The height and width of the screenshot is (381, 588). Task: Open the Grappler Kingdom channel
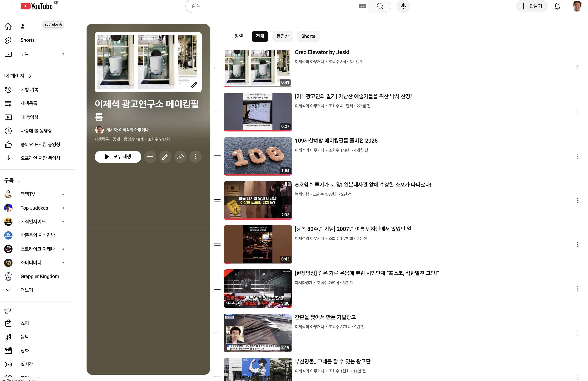tap(37, 276)
